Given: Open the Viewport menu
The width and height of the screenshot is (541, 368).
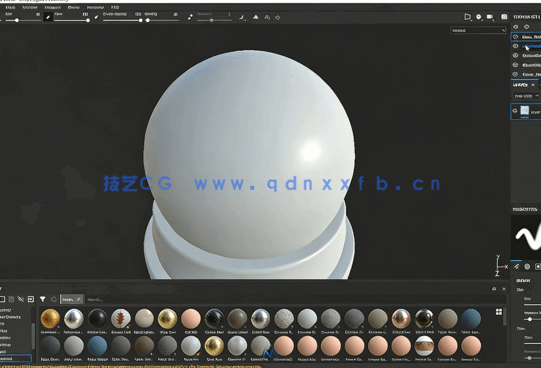Looking at the screenshot, I should 52,7.
